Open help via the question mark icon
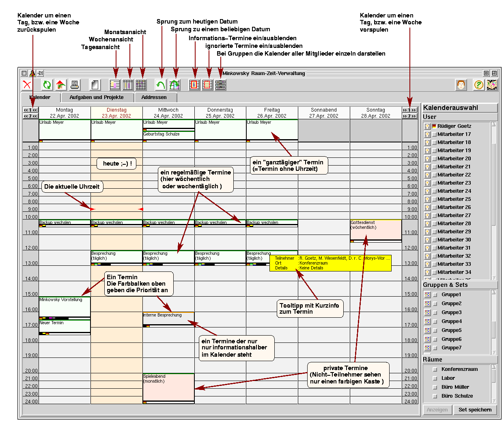 click(x=479, y=85)
